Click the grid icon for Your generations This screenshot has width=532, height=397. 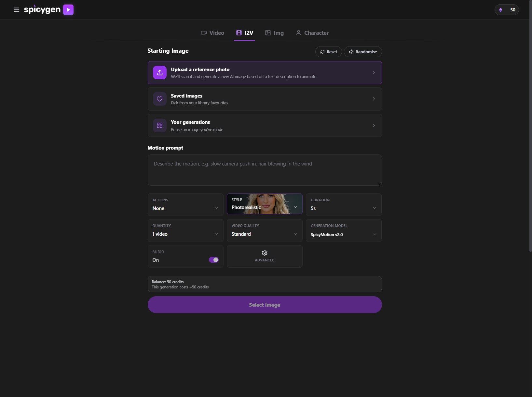[x=160, y=125]
